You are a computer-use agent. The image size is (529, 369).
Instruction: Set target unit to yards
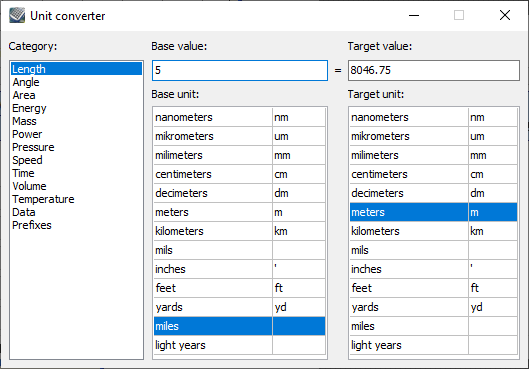pos(434,307)
